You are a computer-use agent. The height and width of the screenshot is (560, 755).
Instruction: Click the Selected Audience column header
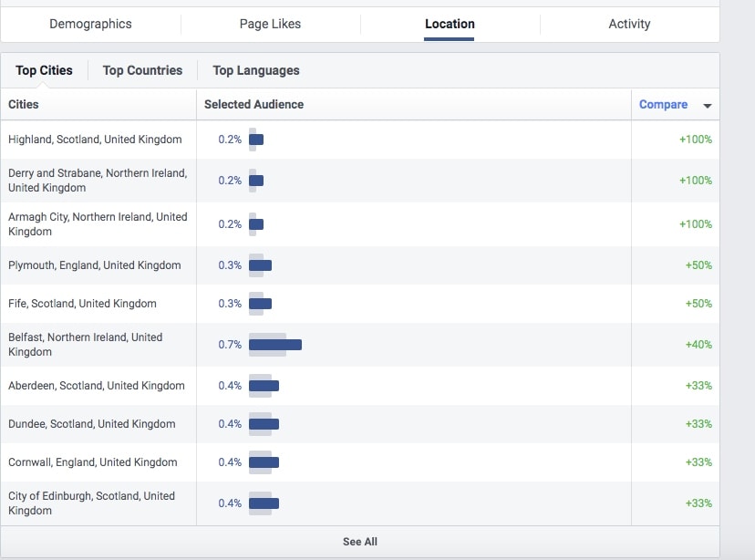pyautogui.click(x=253, y=105)
